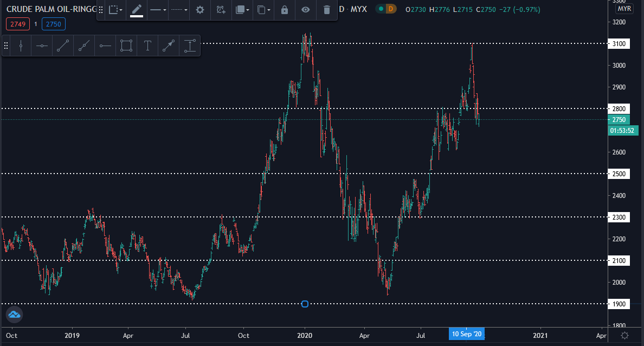
Task: Open the pencil color picker
Action: (137, 10)
